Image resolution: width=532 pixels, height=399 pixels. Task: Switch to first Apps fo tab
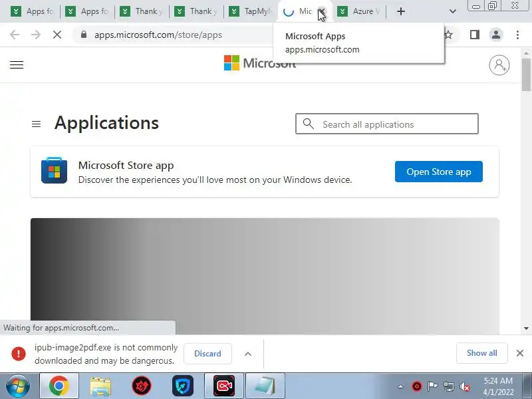pos(32,11)
